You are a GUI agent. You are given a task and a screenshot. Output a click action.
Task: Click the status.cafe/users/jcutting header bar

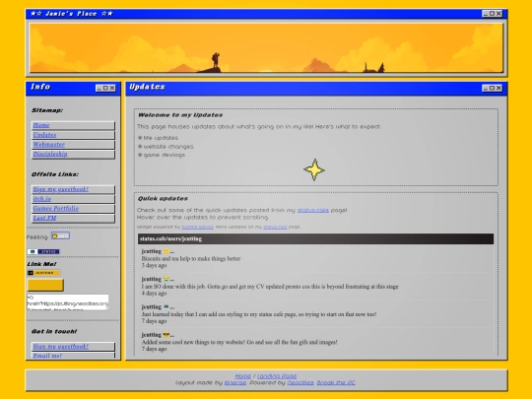tap(315, 238)
